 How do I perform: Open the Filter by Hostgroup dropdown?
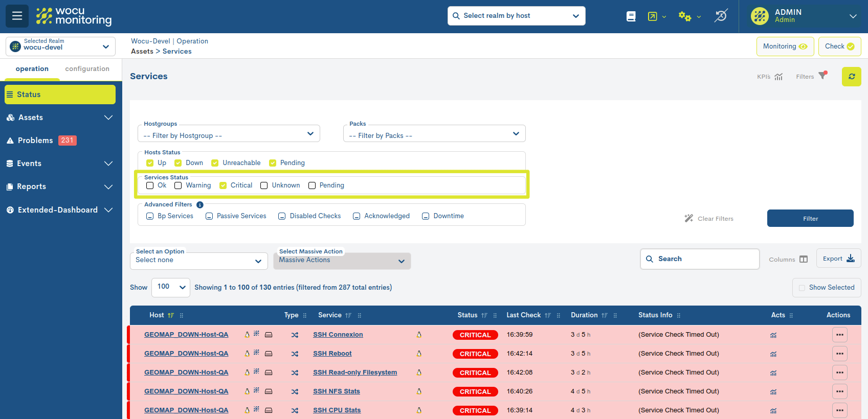pyautogui.click(x=229, y=134)
